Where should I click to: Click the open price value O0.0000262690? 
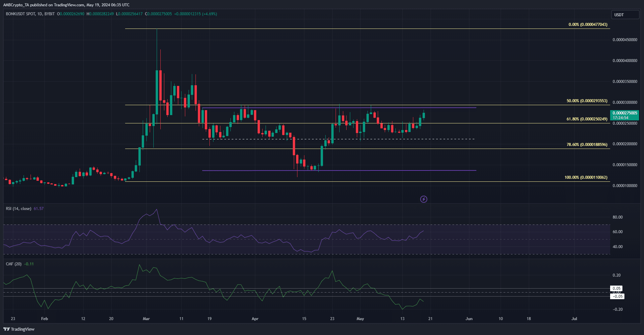[x=71, y=14]
